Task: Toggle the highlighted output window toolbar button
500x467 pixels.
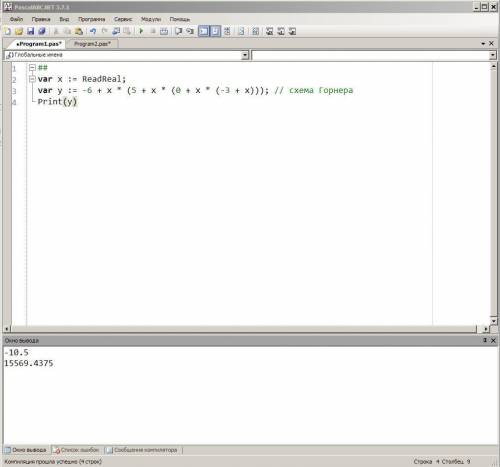Action: pos(203,31)
